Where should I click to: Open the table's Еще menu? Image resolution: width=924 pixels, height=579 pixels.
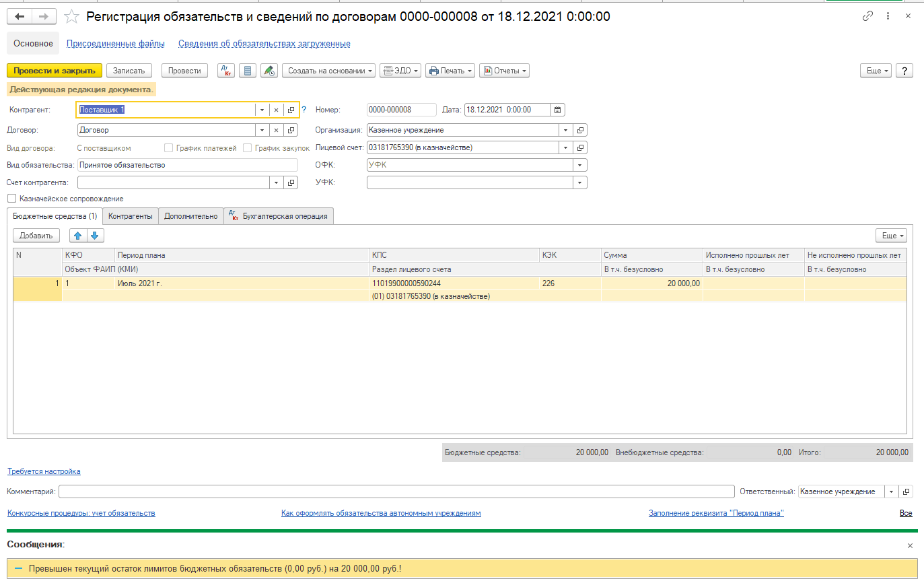892,236
